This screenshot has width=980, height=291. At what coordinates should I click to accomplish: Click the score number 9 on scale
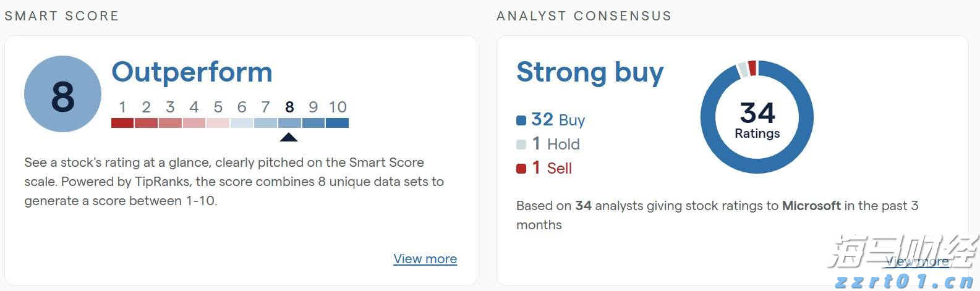pos(313,107)
